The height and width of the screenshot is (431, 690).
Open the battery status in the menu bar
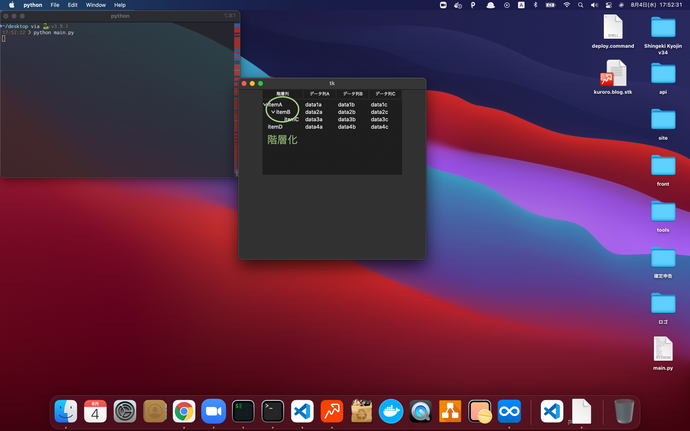(x=551, y=5)
